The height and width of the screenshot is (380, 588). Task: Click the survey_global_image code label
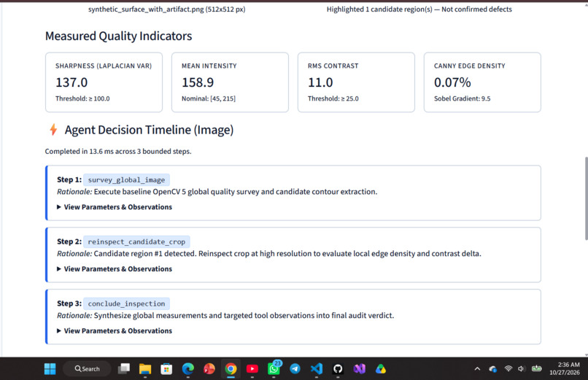click(x=126, y=180)
